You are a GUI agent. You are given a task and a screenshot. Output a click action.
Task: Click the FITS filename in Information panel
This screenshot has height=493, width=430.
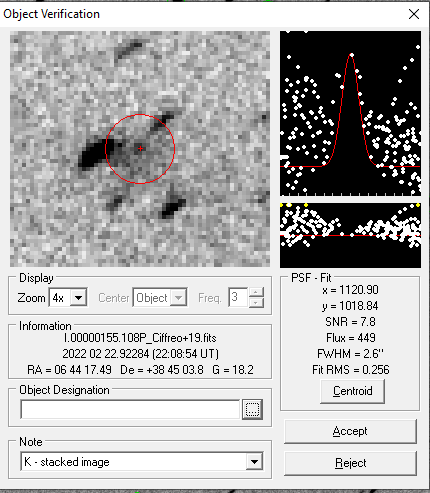pyautogui.click(x=140, y=338)
